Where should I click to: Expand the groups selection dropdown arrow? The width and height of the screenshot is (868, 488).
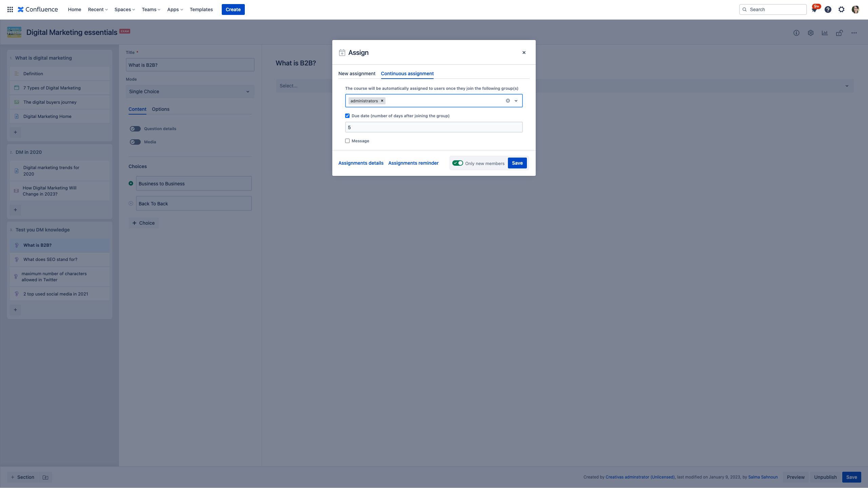[x=516, y=101]
